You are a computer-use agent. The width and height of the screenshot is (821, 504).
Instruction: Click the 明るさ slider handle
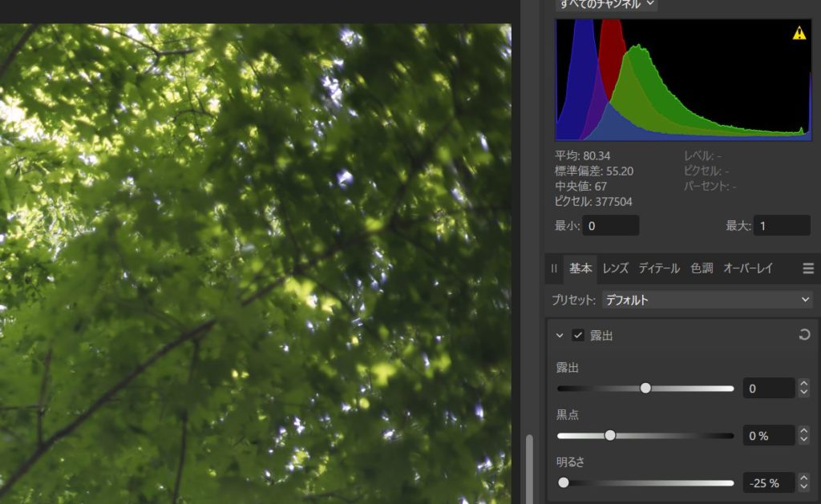564,482
